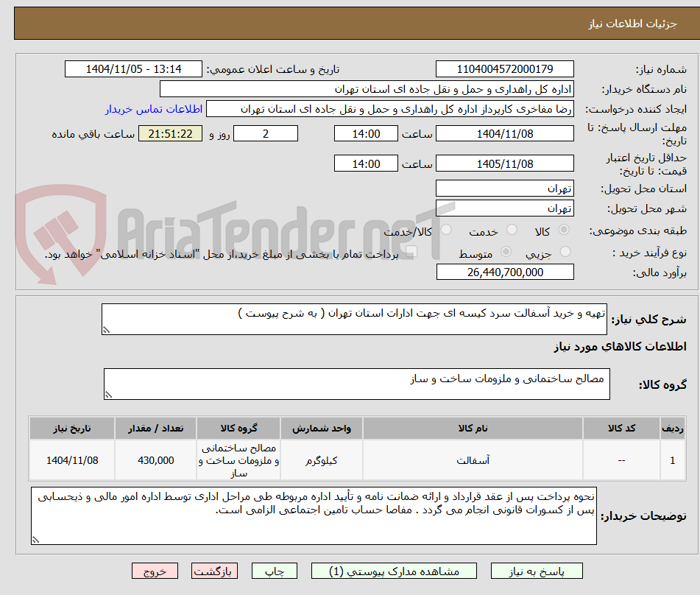Image resolution: width=700 pixels, height=595 pixels.
Task: Click the response deadline date 1404/11/08 field
Action: pyautogui.click(x=504, y=133)
